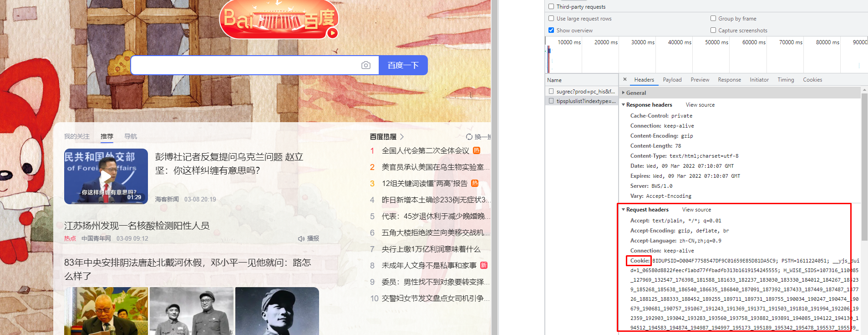Open hot search item 全国人代会第二次全体会议
Viewport: 868px width, 335px height.
(x=426, y=151)
